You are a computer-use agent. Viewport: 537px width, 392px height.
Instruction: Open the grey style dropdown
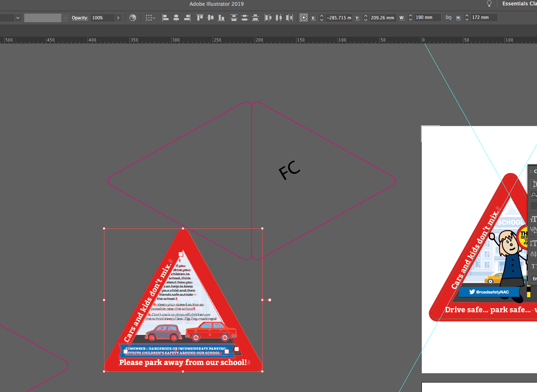(65, 18)
